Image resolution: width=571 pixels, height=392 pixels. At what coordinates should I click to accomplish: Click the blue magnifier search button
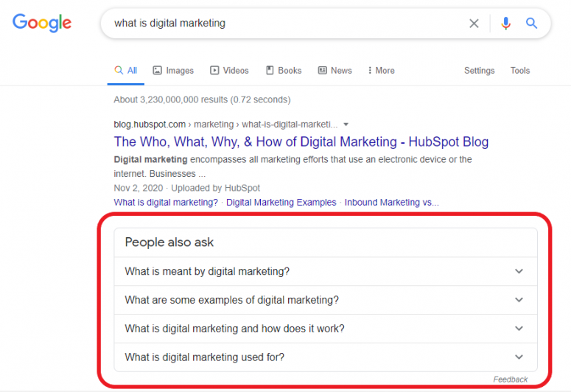531,24
